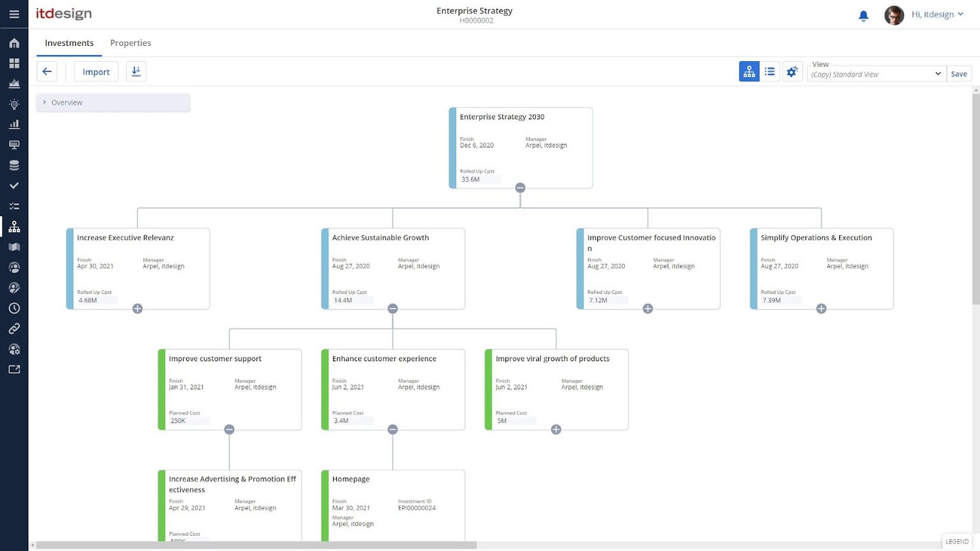Collapse the Achieve Sustainable Growth node
Screen dimensions: 980x551
click(x=392, y=308)
